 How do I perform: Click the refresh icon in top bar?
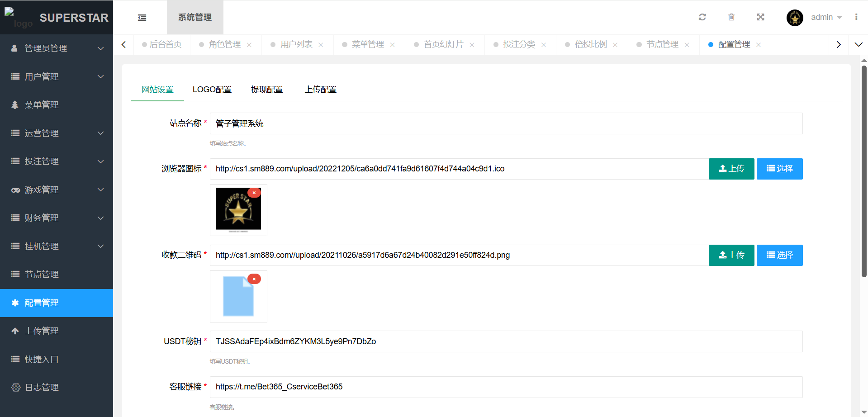coord(702,17)
